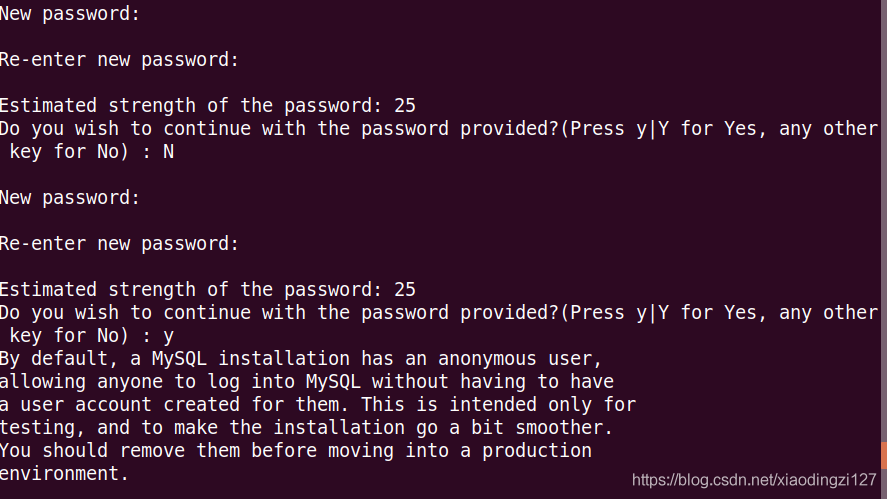
Task: Click the scrollbar track above the orange handle
Action: [x=884, y=221]
